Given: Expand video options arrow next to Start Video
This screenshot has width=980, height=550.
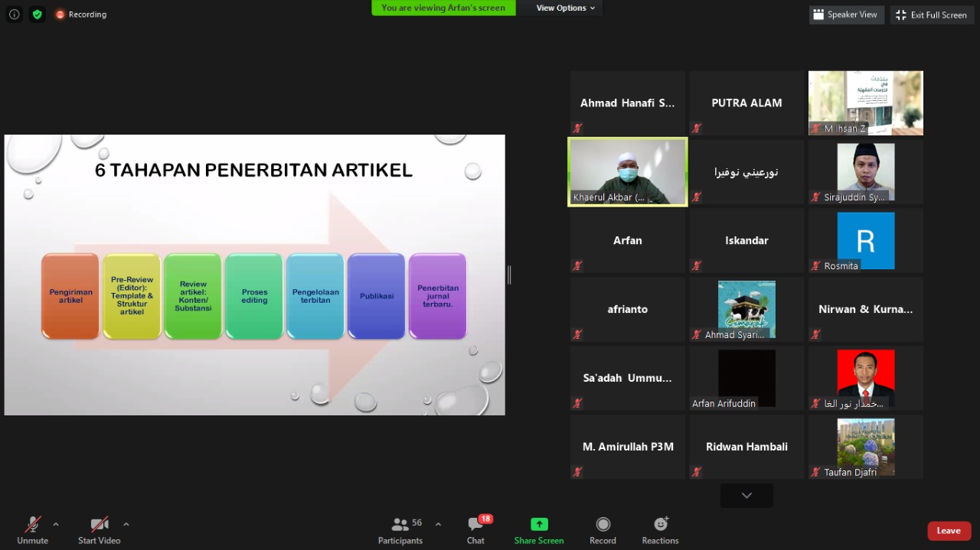Looking at the screenshot, I should pyautogui.click(x=126, y=524).
